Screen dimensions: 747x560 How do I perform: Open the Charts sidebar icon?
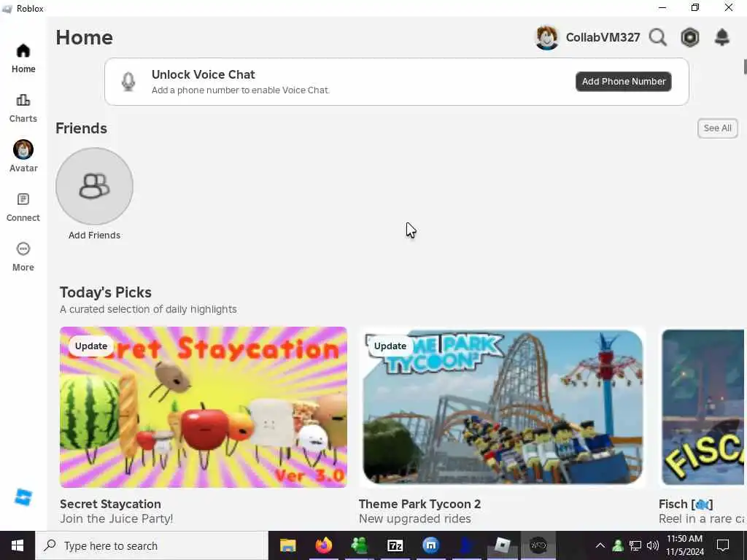23,101
